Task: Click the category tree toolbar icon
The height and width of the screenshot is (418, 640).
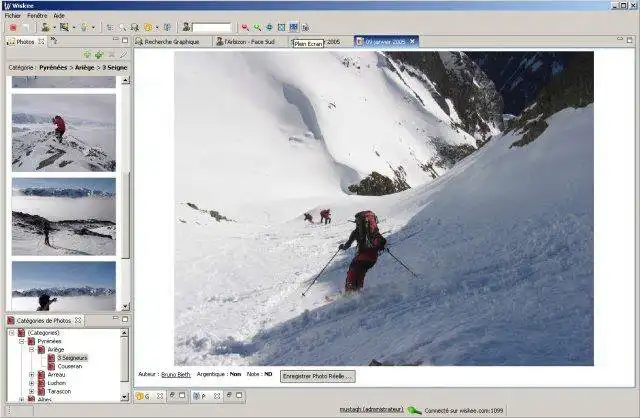Action: pyautogui.click(x=110, y=27)
